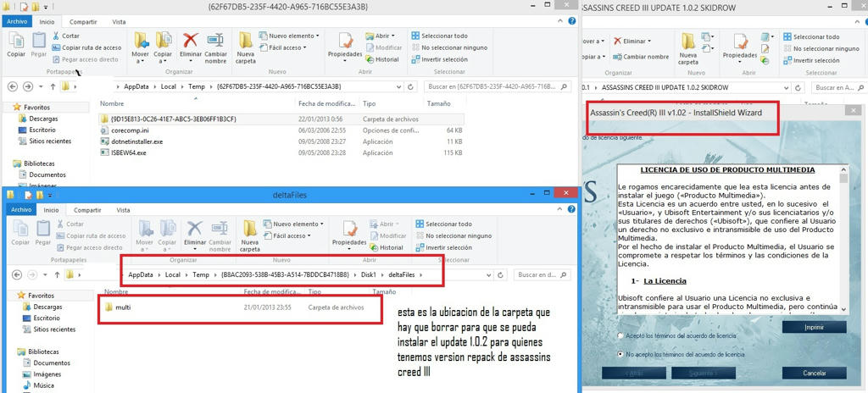Click Copiar icon in top Explorer window
This screenshot has height=393, width=868.
16,44
